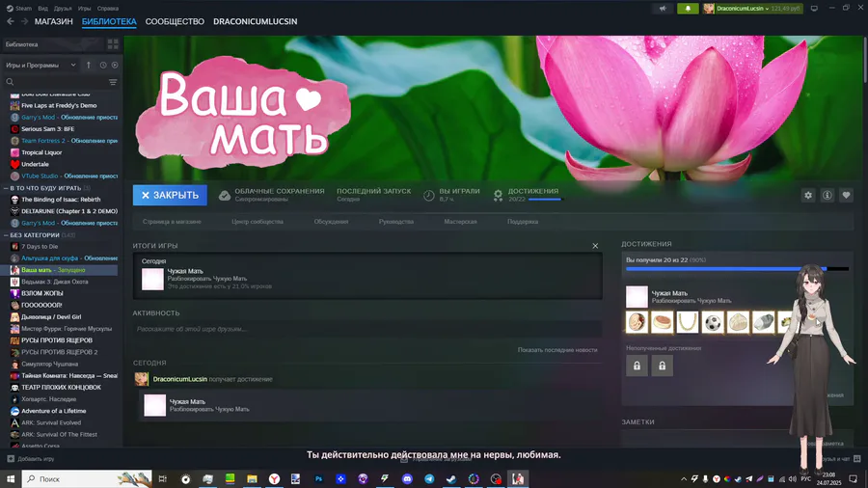The image size is (868, 488).
Task: Open Discord from the taskbar
Action: click(x=407, y=478)
